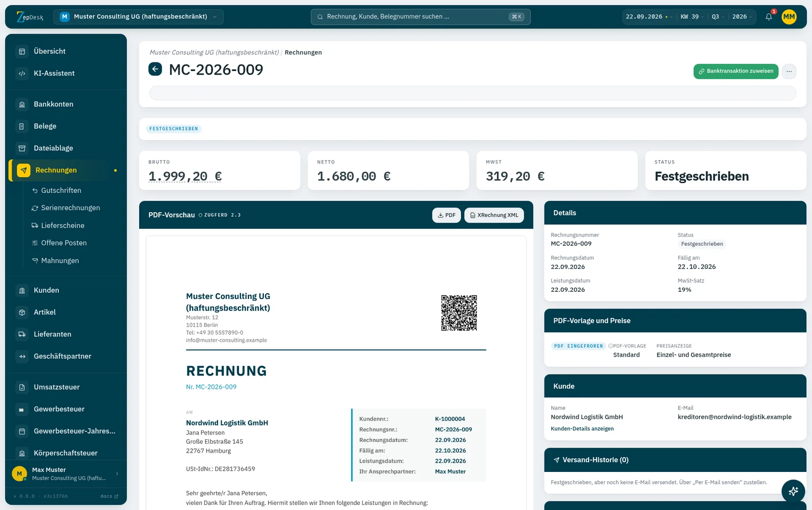This screenshot has width=812, height=510.
Task: Click Banktransaktion zuweisen button
Action: coord(736,72)
